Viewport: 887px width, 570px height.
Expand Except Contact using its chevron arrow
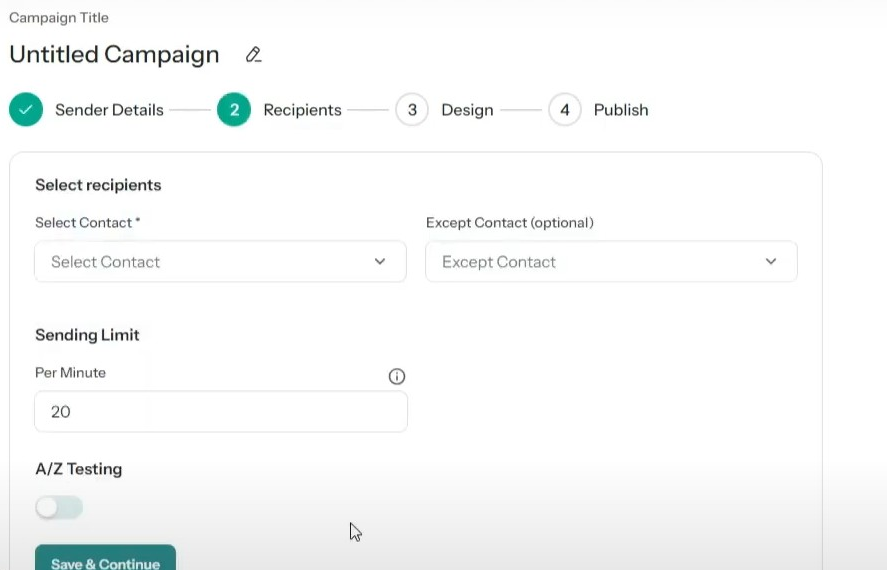point(770,261)
